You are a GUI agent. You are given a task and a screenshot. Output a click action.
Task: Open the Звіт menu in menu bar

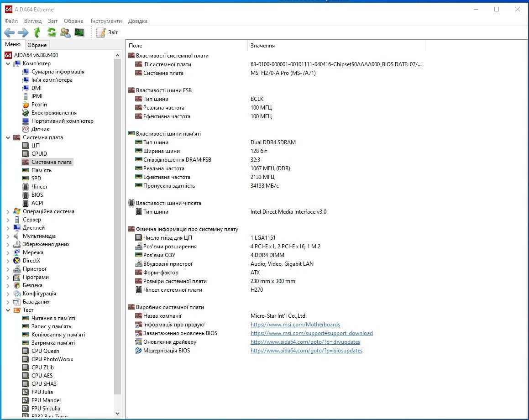[52, 21]
